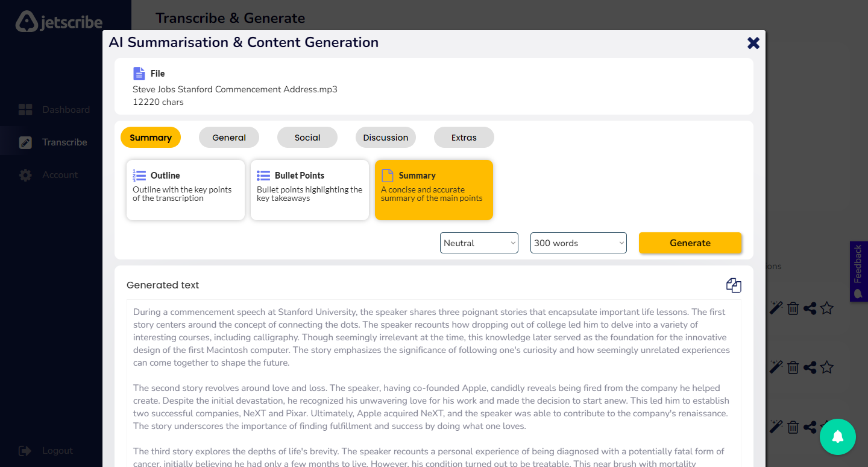Image resolution: width=868 pixels, height=467 pixels.
Task: Click the Dashboard grid icon in sidebar
Action: pyautogui.click(x=25, y=110)
